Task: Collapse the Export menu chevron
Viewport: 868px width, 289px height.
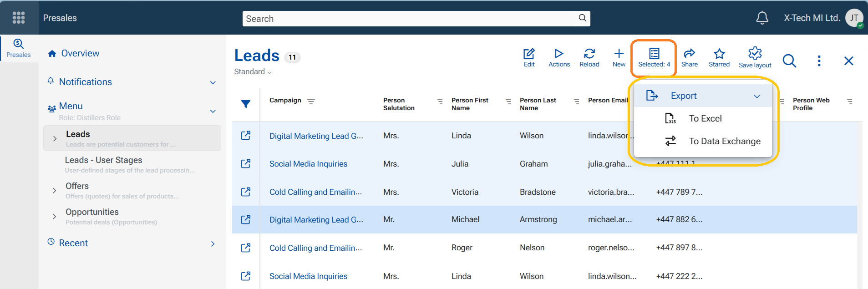Action: click(756, 96)
